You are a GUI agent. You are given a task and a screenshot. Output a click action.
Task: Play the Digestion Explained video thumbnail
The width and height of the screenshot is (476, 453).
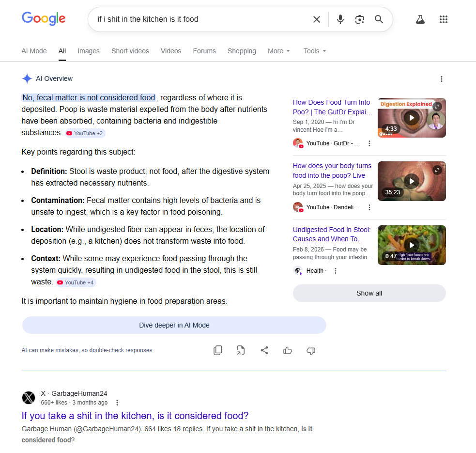click(x=412, y=118)
